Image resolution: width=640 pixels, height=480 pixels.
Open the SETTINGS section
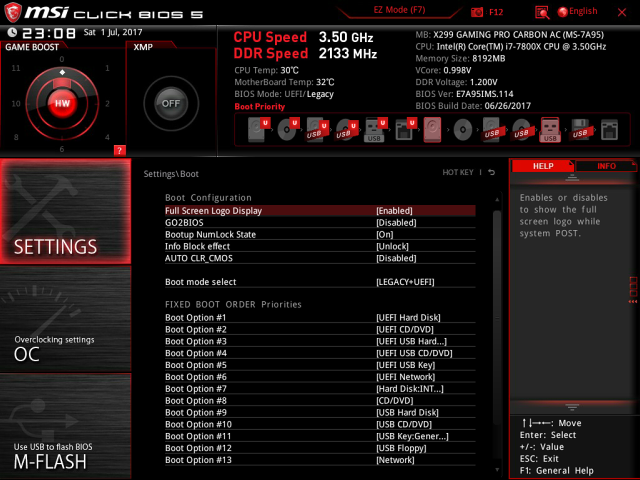pyautogui.click(x=65, y=211)
